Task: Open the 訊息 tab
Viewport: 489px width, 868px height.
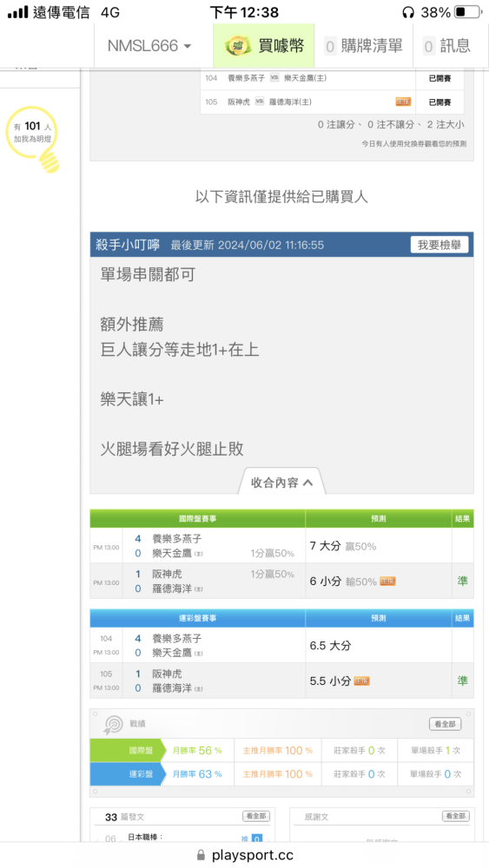Action: (447, 46)
